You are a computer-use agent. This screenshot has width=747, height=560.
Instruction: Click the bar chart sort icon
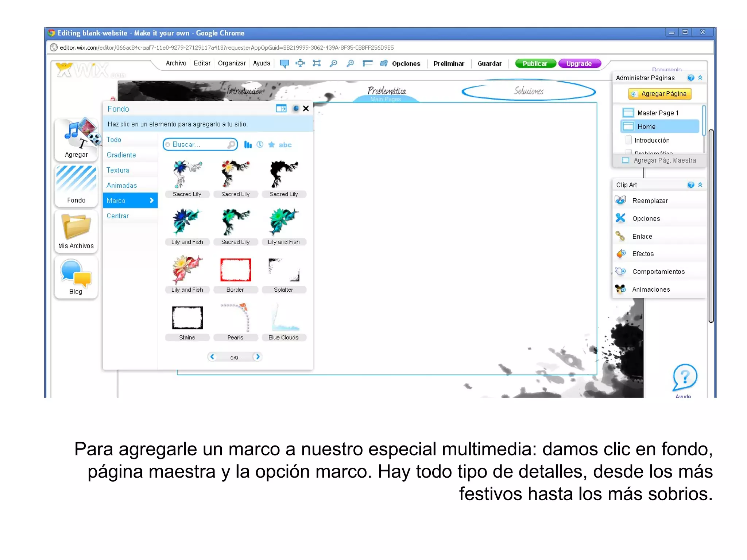[248, 145]
